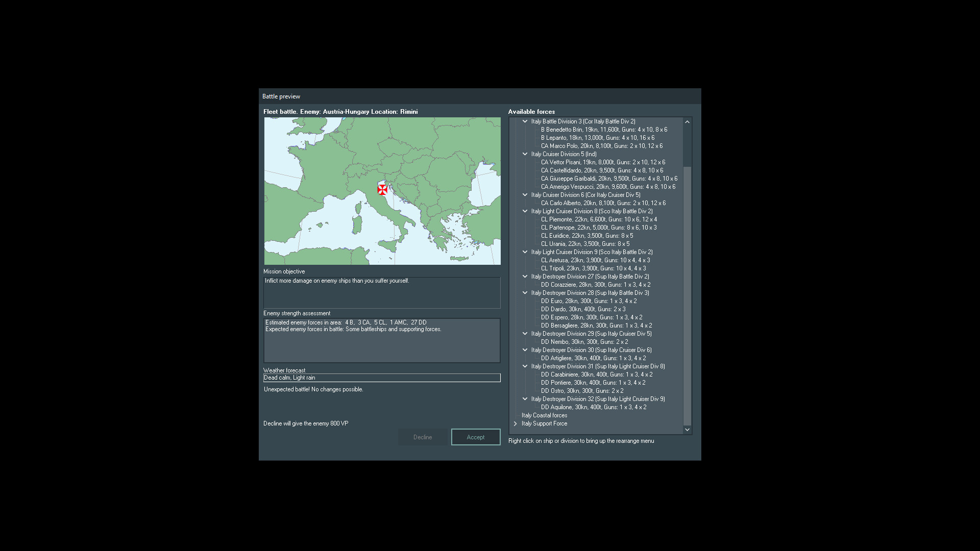The width and height of the screenshot is (980, 551).
Task: Collapse Italy Cruiser Division 5 (Ind)
Action: point(525,154)
